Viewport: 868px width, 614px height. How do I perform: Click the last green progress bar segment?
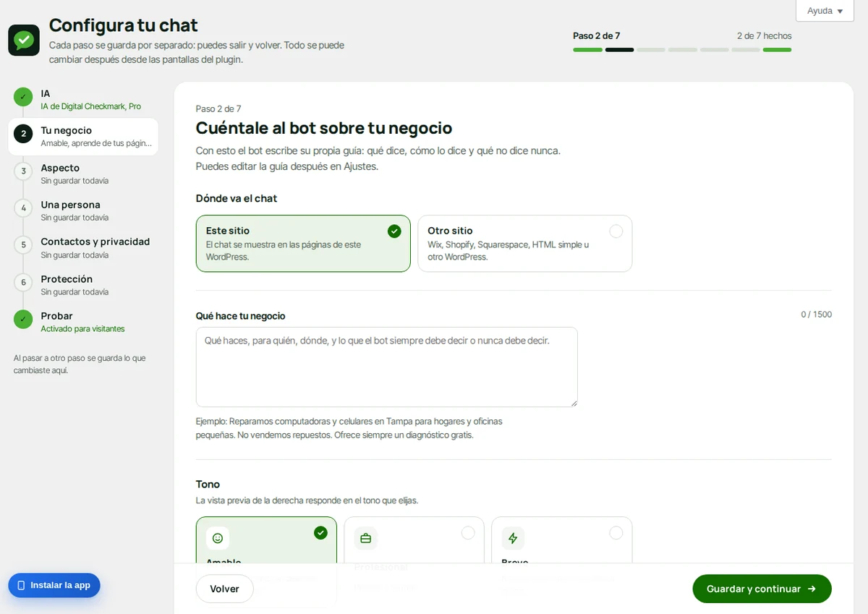pos(777,50)
